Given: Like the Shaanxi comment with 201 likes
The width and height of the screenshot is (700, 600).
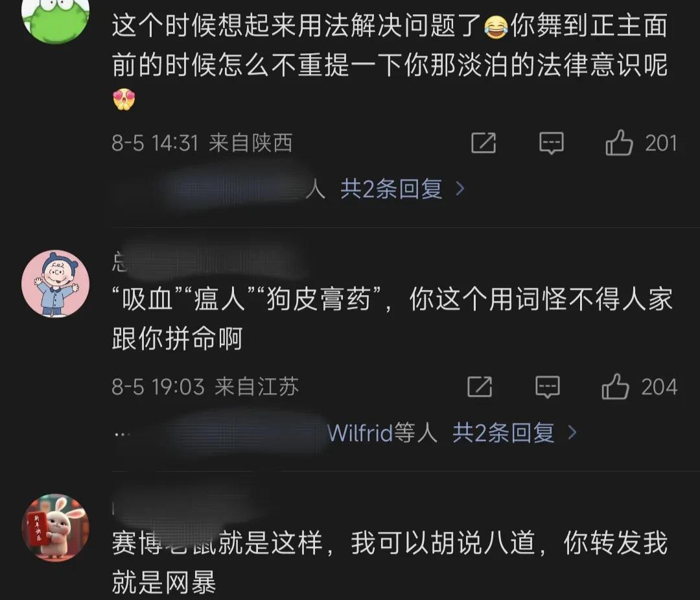Looking at the screenshot, I should [x=619, y=143].
